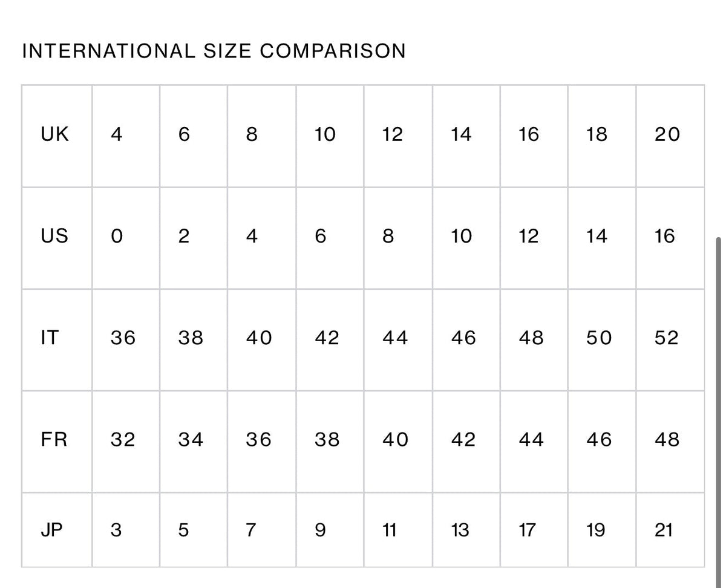Select UK size 4 cell
This screenshot has height=588, width=726.
(126, 136)
